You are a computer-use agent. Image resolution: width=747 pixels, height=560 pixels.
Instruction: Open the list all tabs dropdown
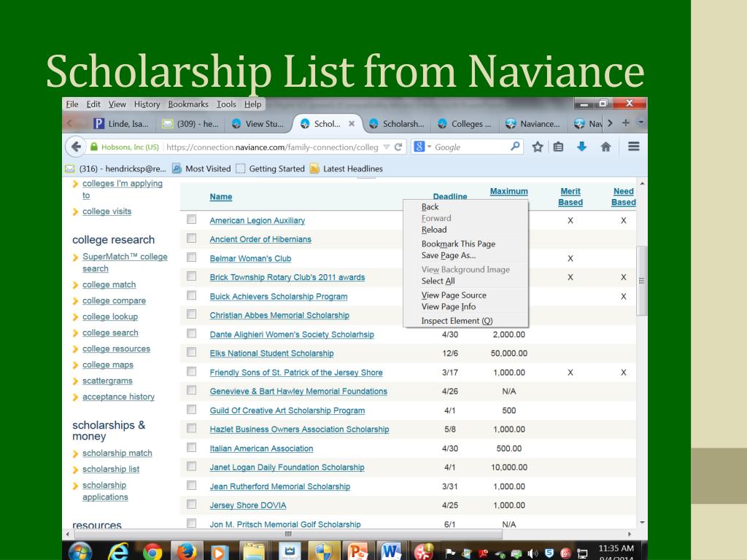click(641, 122)
